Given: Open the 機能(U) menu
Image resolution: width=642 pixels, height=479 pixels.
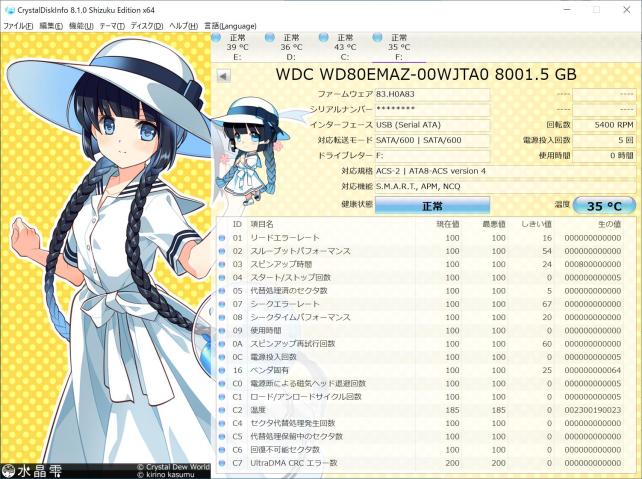Looking at the screenshot, I should point(81,26).
